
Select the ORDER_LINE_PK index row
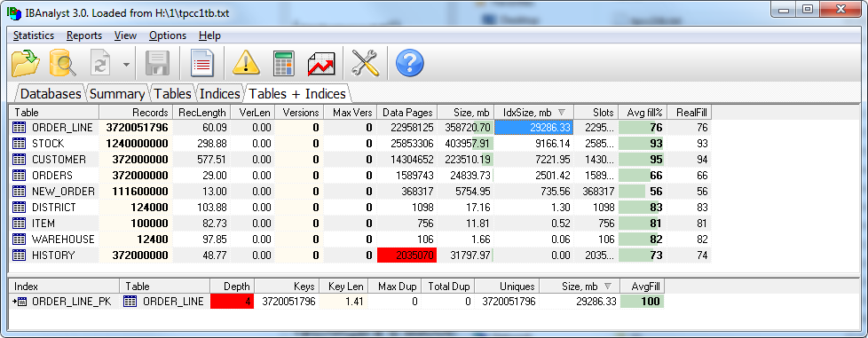click(336, 302)
